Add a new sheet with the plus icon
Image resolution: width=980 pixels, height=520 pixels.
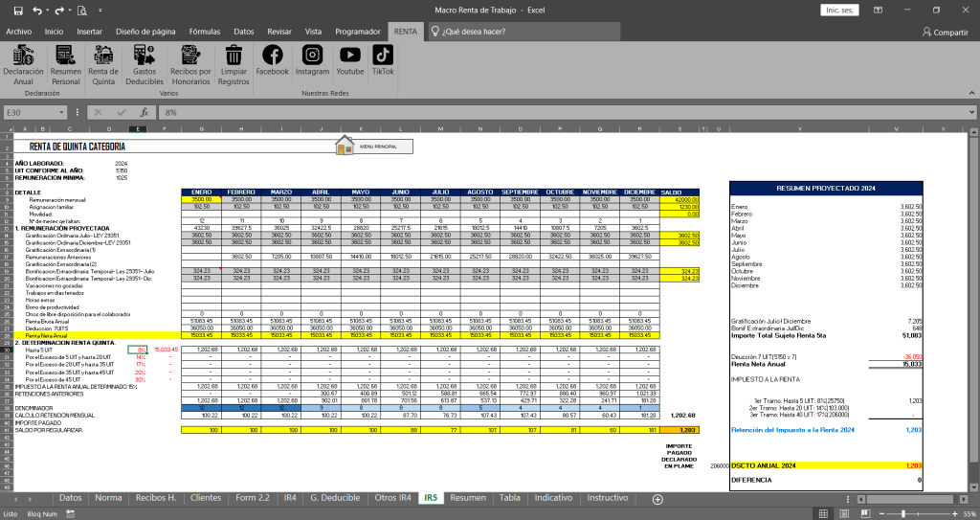pyautogui.click(x=657, y=499)
